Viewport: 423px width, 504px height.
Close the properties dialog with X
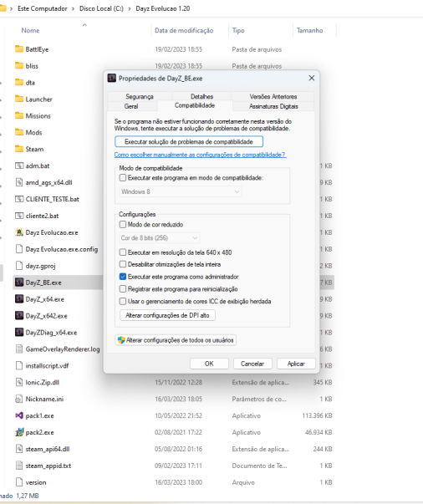[x=312, y=78]
